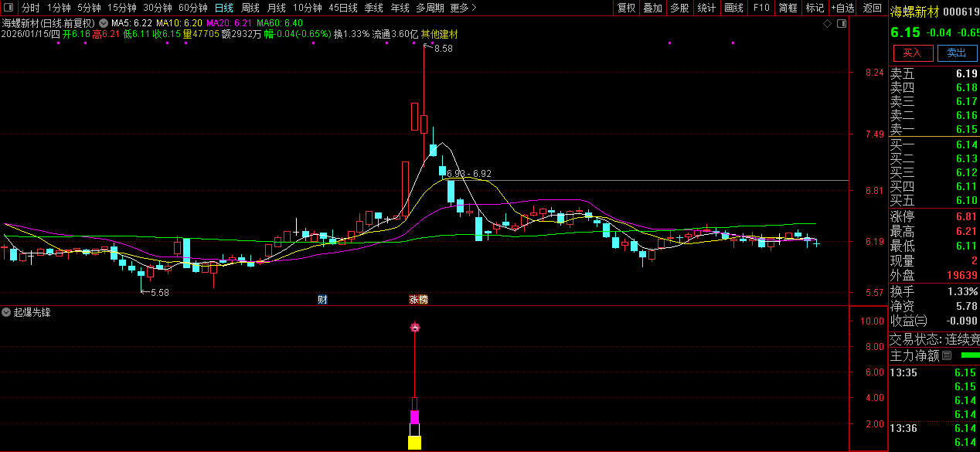980x452 pixels.
Task: Click the 收益(三) label
Action: [x=910, y=320]
